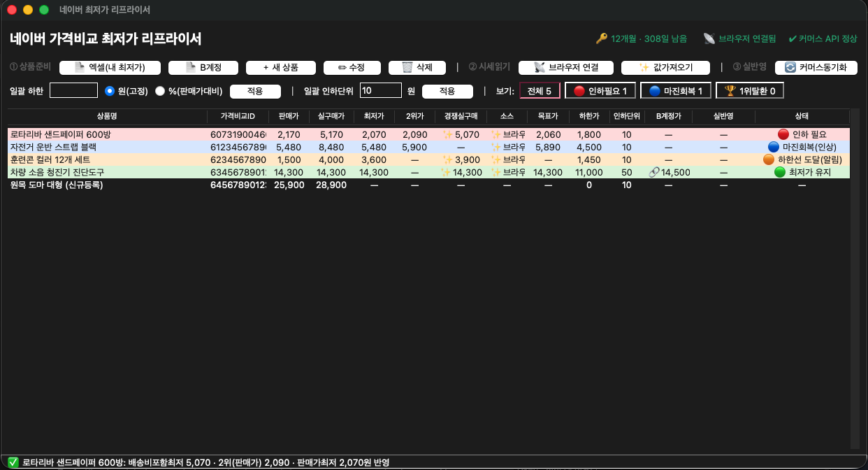868x470 pixels.
Task: Click the 목표가 column header
Action: click(548, 116)
